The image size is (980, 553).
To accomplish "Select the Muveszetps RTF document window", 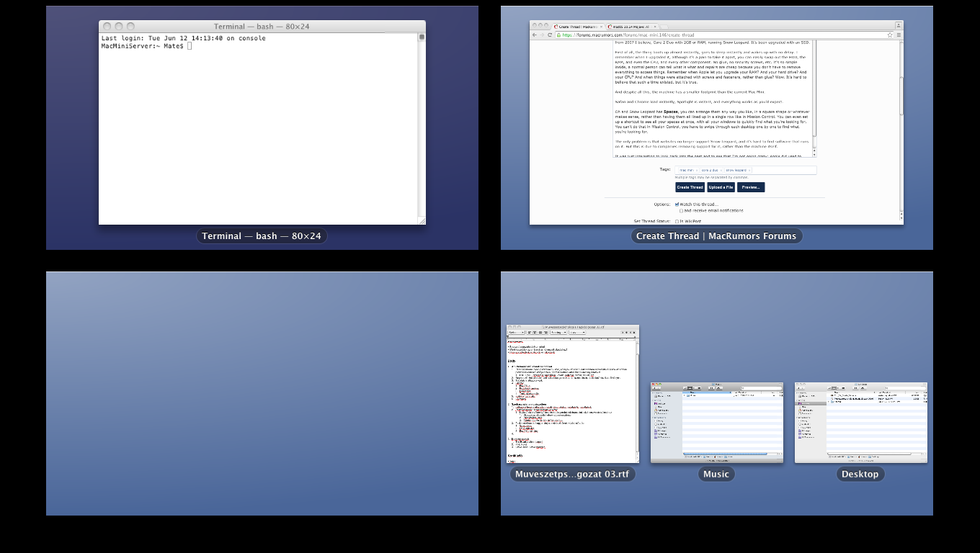I will click(573, 395).
